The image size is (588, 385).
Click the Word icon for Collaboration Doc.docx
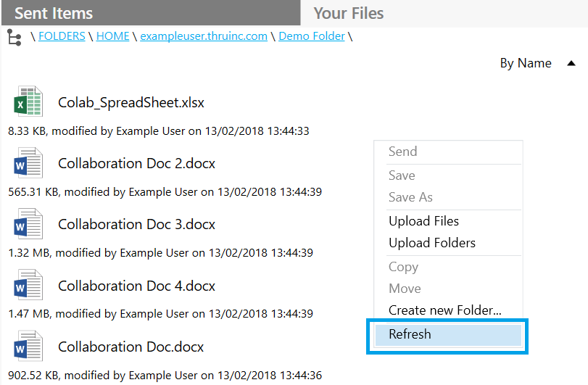click(28, 346)
